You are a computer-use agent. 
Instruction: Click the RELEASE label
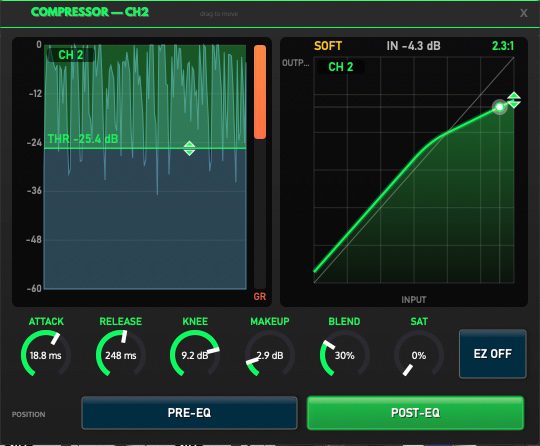[121, 321]
